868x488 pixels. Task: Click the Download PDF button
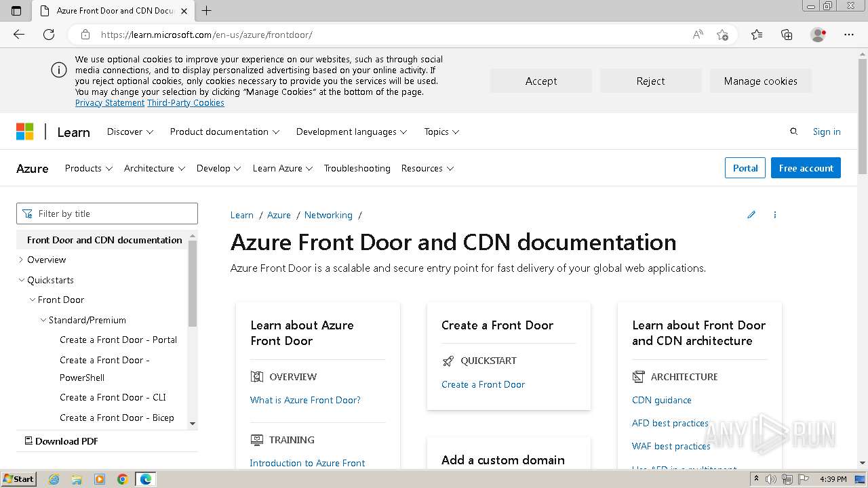pyautogui.click(x=62, y=441)
